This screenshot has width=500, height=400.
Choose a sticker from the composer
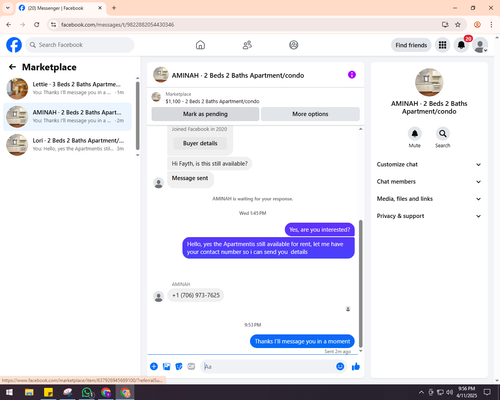[x=179, y=367]
